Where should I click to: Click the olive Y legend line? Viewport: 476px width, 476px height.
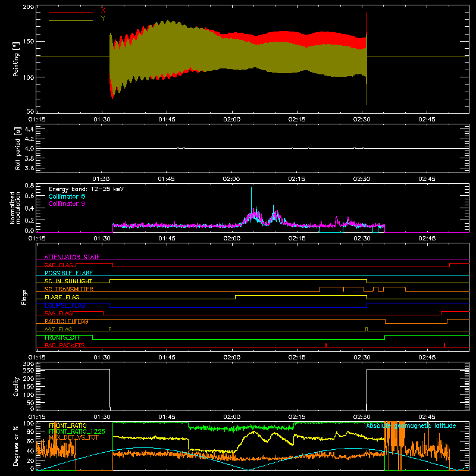click(71, 21)
